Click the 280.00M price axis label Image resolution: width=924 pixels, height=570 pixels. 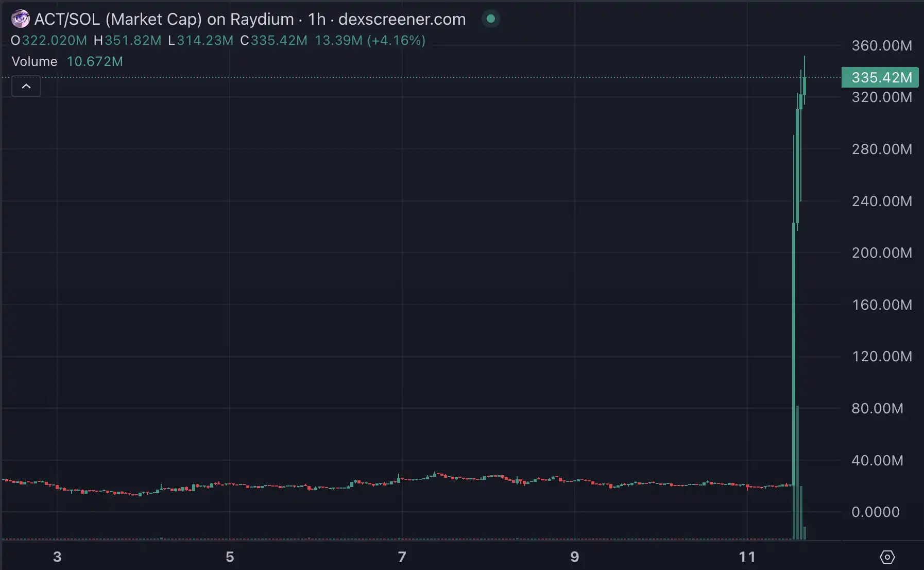(x=882, y=149)
